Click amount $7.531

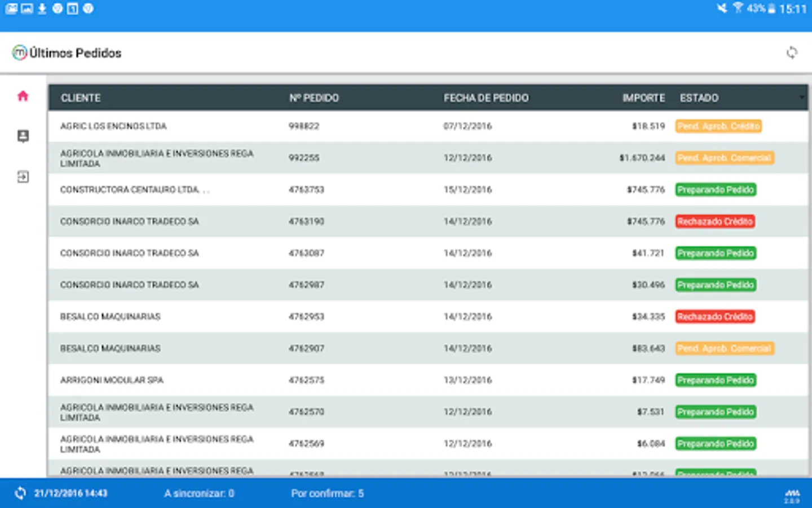tap(651, 412)
